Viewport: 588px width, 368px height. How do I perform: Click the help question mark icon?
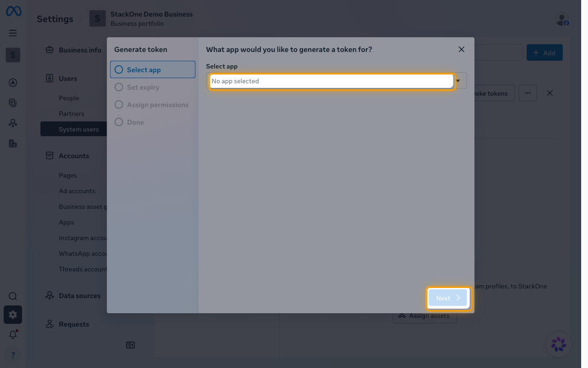[x=13, y=355]
